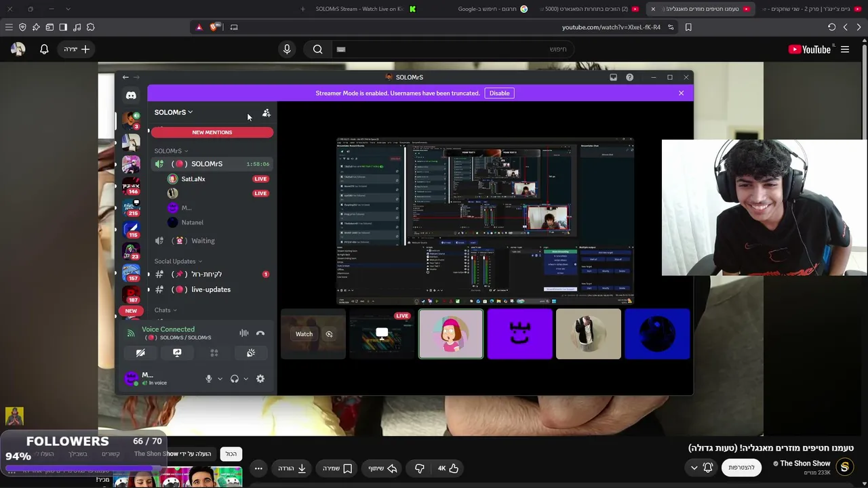
Task: Deafen Discord audio with headphones button
Action: tap(235, 379)
